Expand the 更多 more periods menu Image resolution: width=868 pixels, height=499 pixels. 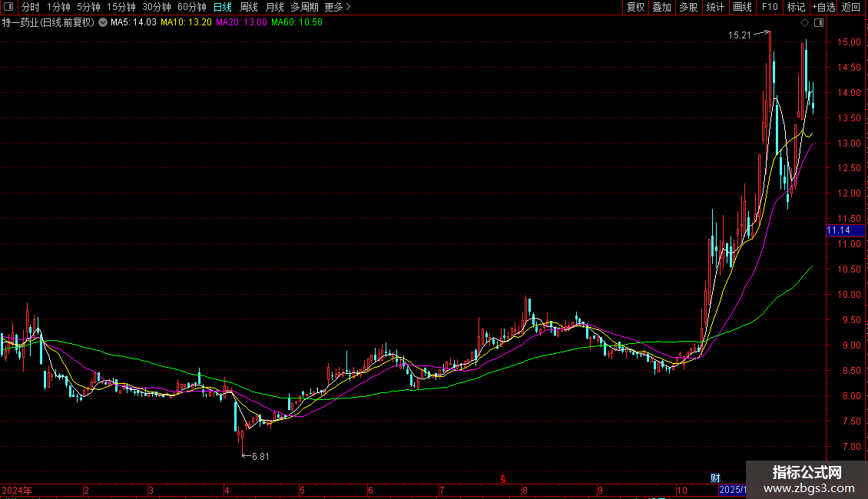click(338, 7)
